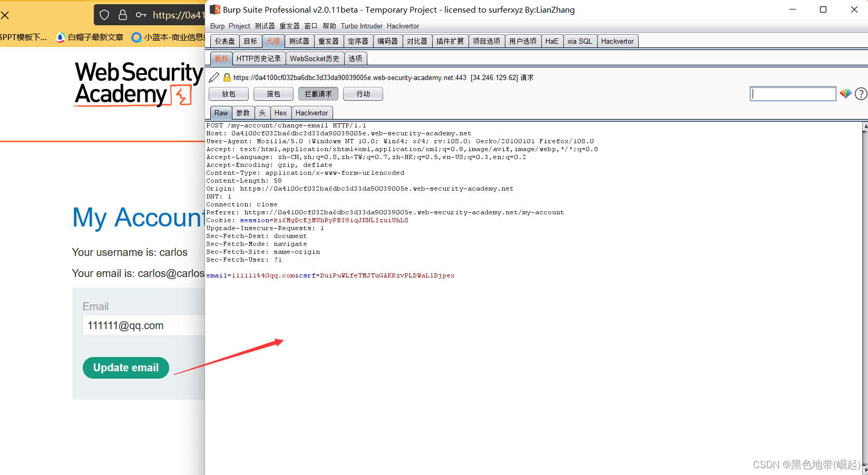
Task: Open the 窗口 menu
Action: (311, 26)
